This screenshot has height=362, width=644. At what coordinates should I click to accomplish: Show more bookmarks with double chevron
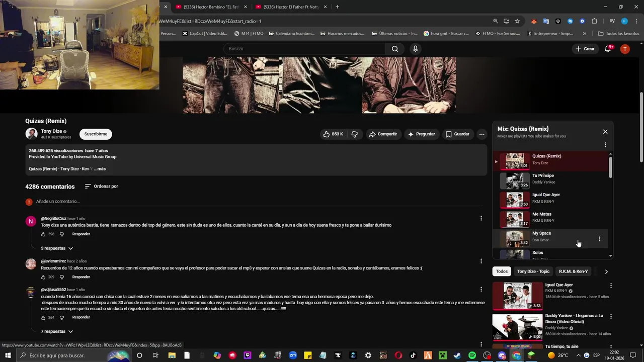[584, 34]
